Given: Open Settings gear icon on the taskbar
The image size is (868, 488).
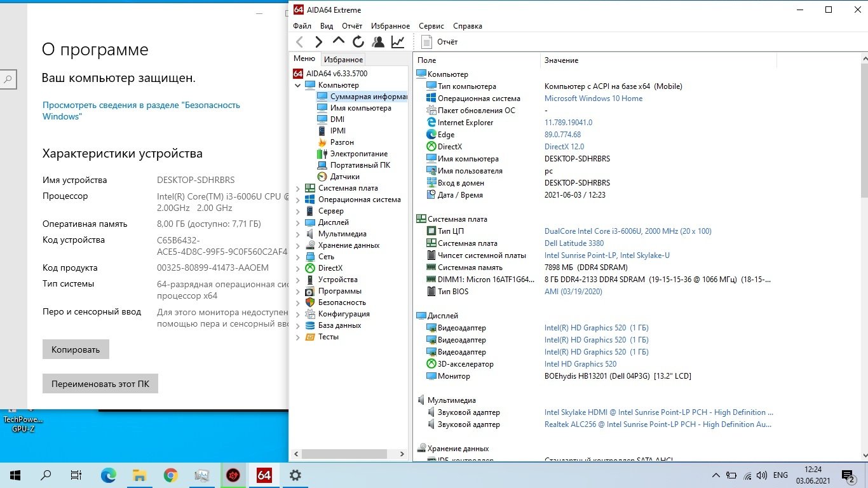Looking at the screenshot, I should [295, 475].
